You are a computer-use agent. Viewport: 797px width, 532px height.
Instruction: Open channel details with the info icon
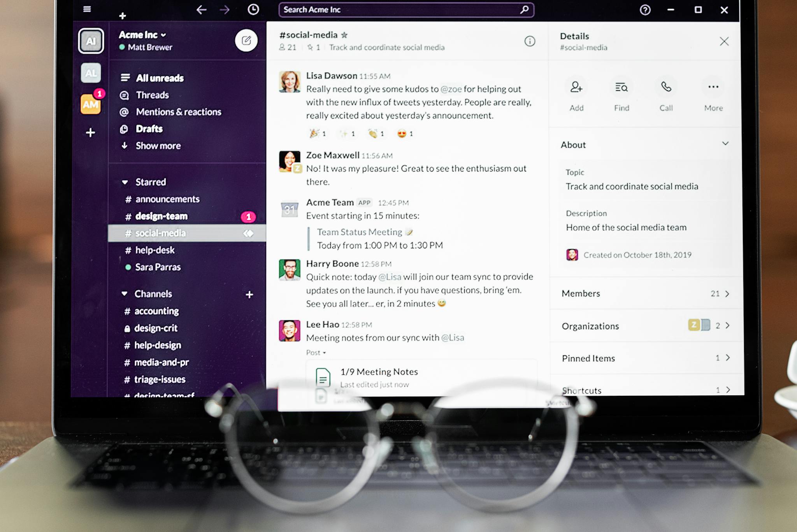tap(530, 41)
